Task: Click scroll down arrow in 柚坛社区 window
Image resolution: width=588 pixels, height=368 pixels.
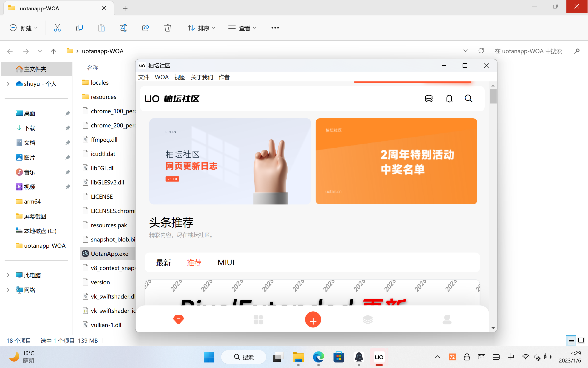Action: (x=493, y=328)
